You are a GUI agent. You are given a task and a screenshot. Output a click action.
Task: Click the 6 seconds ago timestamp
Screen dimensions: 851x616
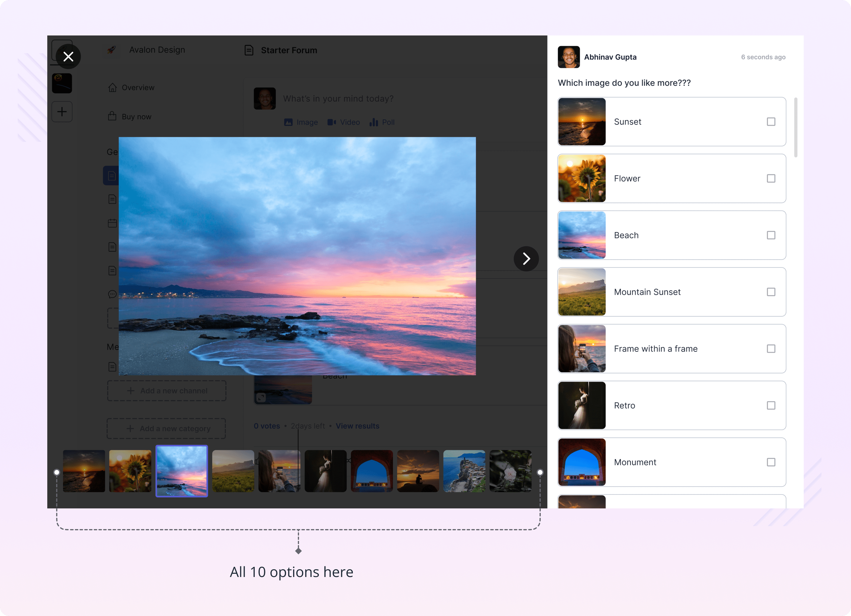point(763,57)
